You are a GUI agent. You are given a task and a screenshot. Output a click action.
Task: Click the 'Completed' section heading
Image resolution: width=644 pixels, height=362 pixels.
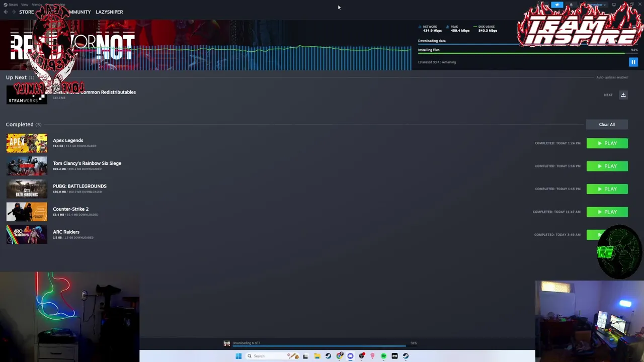(x=20, y=125)
